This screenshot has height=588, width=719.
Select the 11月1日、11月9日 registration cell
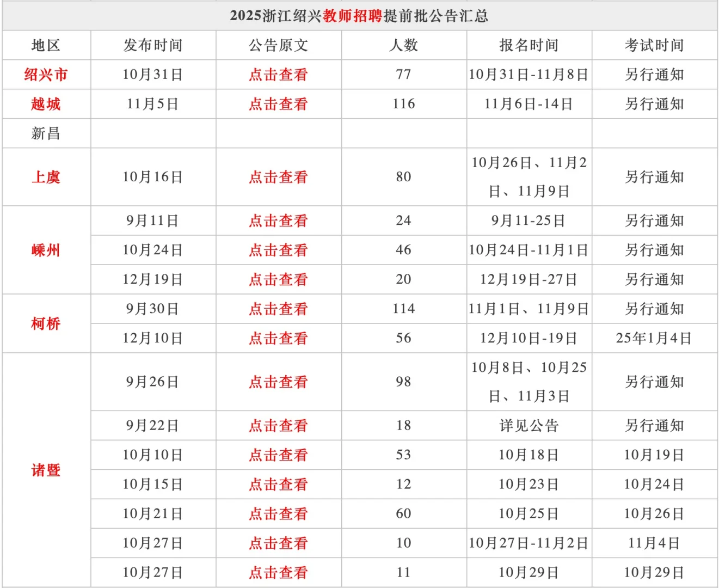point(529,309)
